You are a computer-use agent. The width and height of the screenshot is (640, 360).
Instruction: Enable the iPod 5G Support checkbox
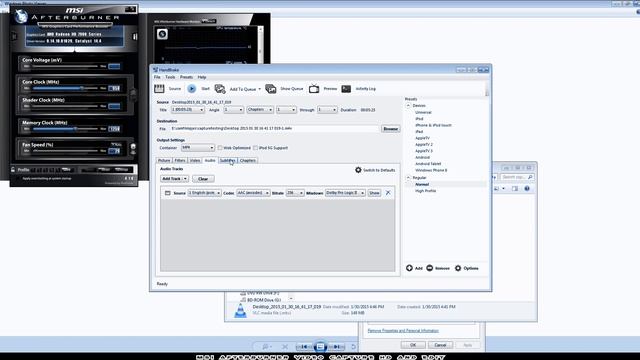pyautogui.click(x=256, y=148)
